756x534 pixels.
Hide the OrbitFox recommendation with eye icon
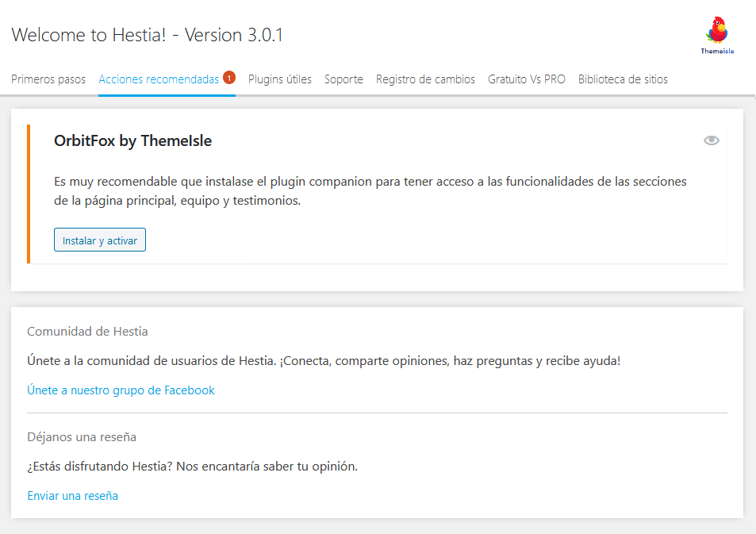[711, 140]
